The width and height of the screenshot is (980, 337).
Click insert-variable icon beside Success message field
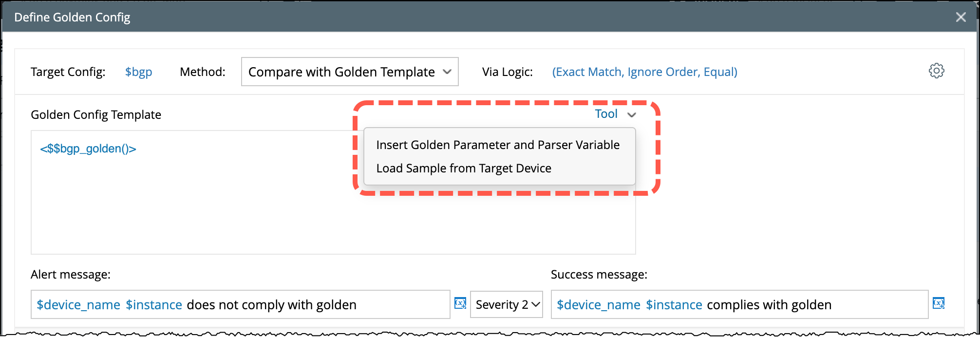point(939,303)
